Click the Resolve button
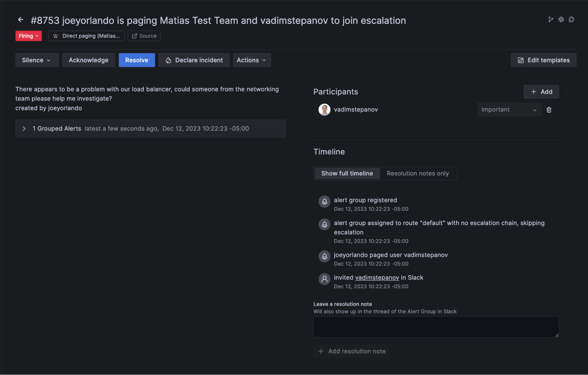Image resolution: width=588 pixels, height=375 pixels. point(136,60)
